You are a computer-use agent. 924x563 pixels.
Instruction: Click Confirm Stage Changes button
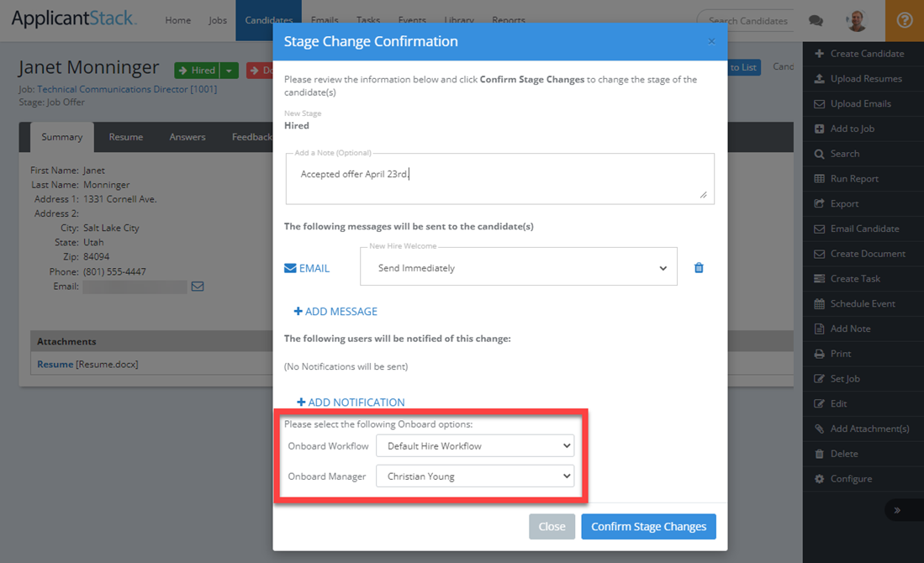(x=648, y=527)
